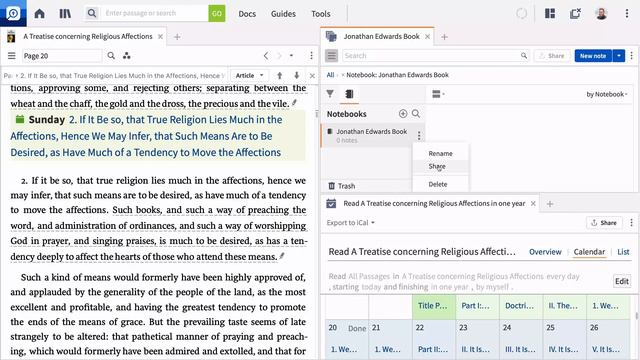Screen dimensions: 640x360
Task: Open the notes view density dropdown
Action: pyautogui.click(x=438, y=94)
